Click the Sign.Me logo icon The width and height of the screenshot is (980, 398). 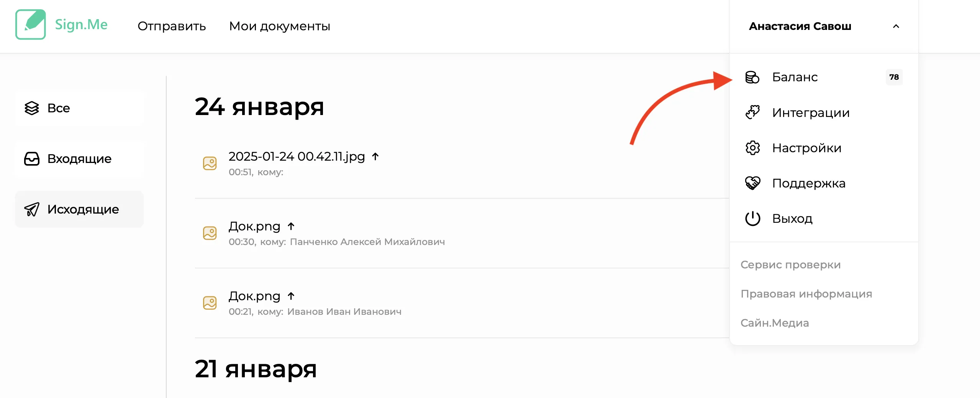31,25
